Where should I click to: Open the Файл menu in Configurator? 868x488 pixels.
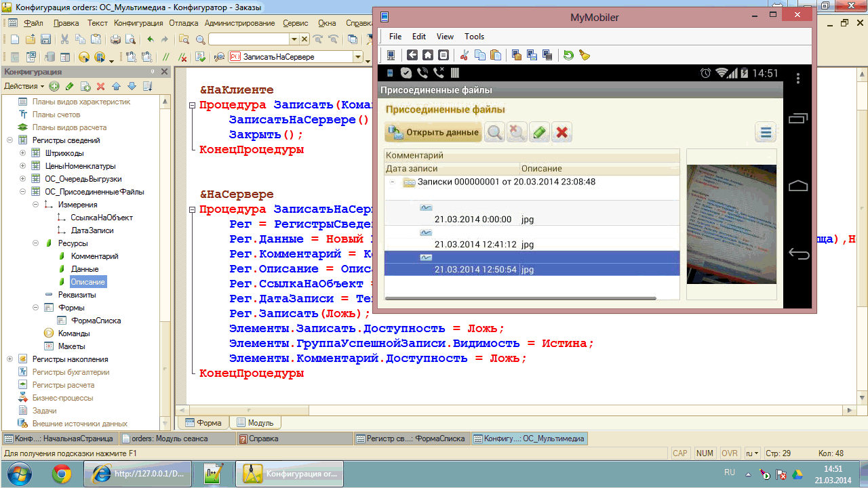[x=33, y=23]
